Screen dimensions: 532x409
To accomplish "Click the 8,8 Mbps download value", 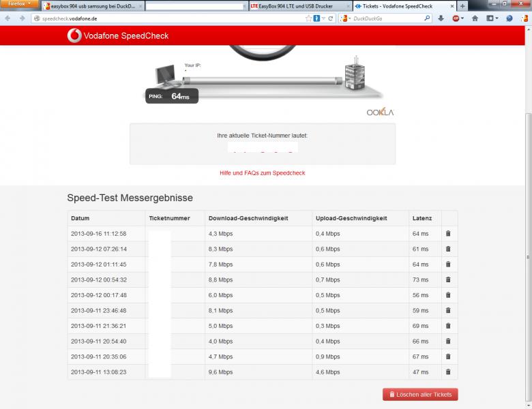I will [x=220, y=279].
